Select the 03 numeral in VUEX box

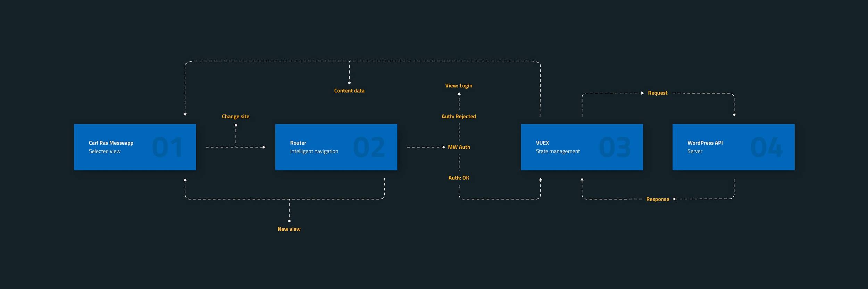[x=615, y=147]
